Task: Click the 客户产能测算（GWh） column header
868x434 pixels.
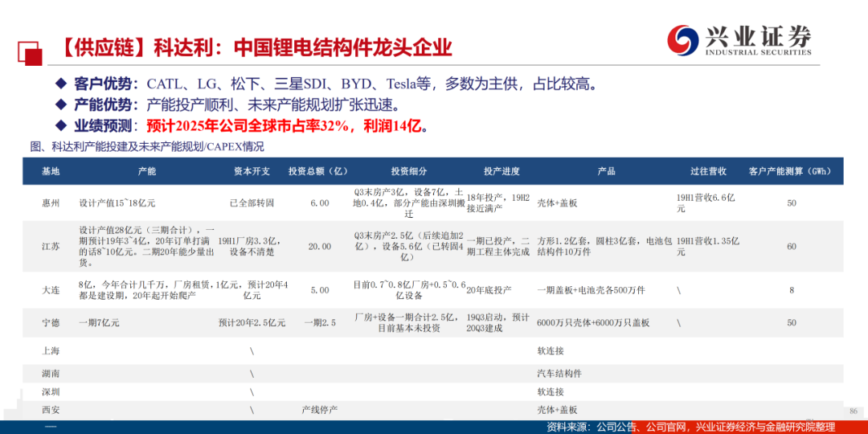Action: tap(790, 172)
